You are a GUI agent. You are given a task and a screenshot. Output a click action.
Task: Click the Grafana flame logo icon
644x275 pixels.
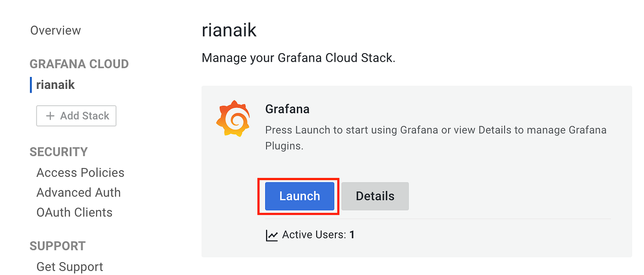[233, 118]
